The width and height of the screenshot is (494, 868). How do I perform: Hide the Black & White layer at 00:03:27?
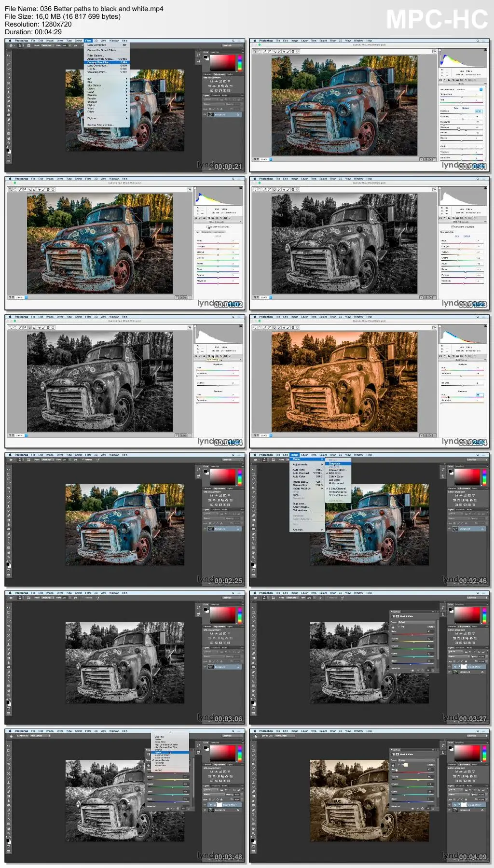point(450,667)
